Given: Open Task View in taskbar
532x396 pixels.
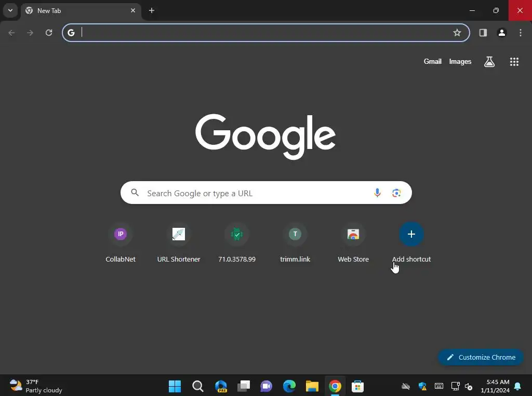Looking at the screenshot, I should click(244, 386).
